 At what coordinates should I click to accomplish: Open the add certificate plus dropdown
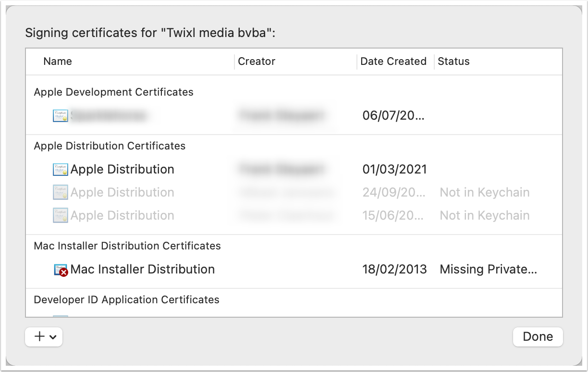tap(44, 336)
